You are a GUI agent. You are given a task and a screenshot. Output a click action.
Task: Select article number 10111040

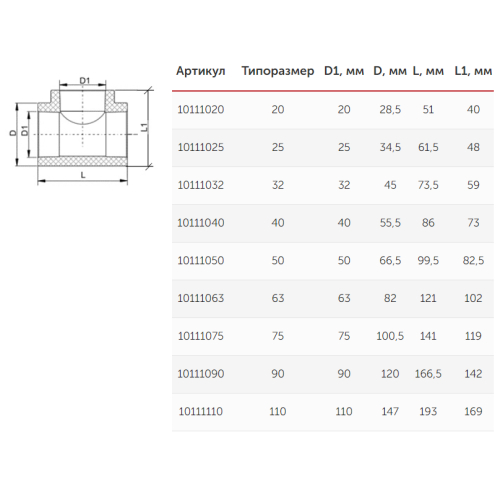[x=201, y=223]
